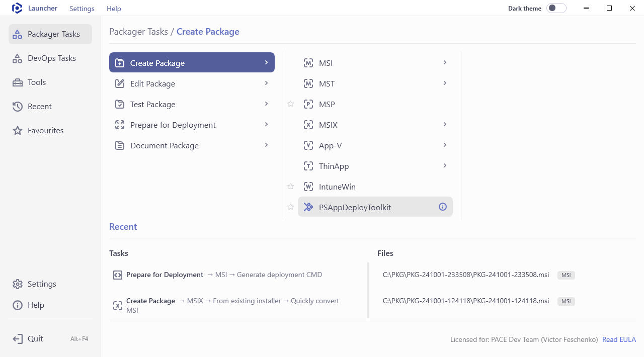The height and width of the screenshot is (357, 644).
Task: Click the Tasks column heading
Action: pos(119,253)
